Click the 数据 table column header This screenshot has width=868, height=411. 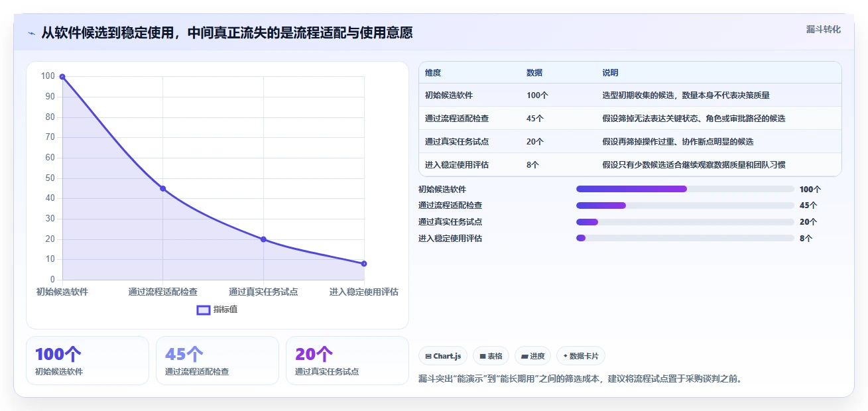click(x=534, y=73)
